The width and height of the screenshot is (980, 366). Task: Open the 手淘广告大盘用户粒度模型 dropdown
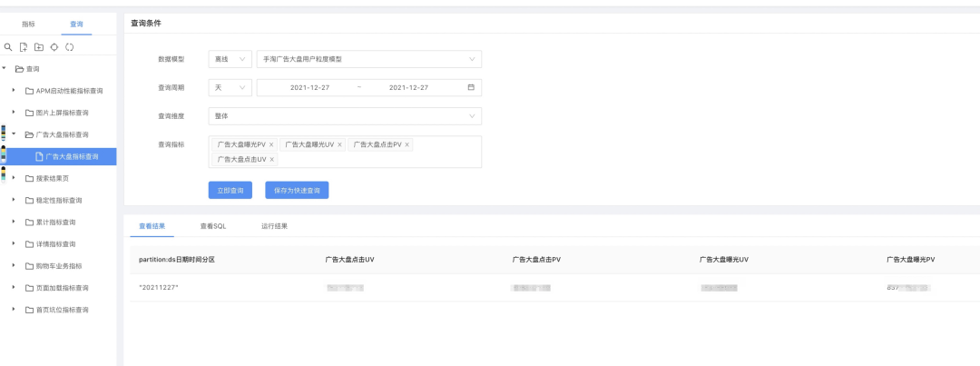coord(368,59)
